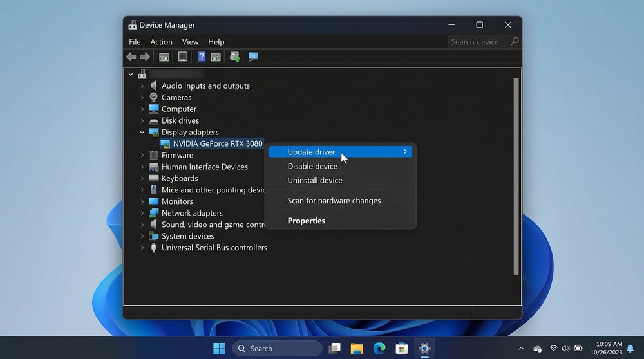Click the Scan for hardware changes monitor icon
The image size is (644, 359).
[x=253, y=57]
